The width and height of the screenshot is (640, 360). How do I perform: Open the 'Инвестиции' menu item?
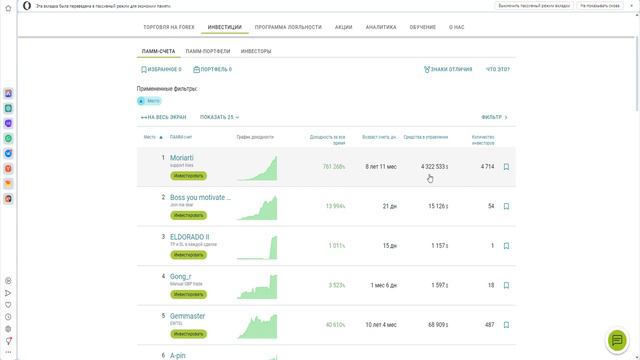click(x=224, y=27)
